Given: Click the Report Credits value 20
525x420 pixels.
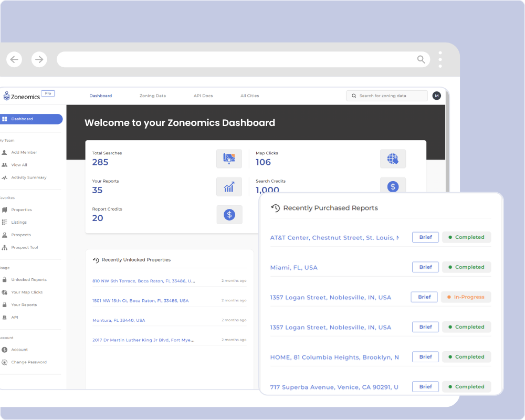Looking at the screenshot, I should click(x=98, y=218).
